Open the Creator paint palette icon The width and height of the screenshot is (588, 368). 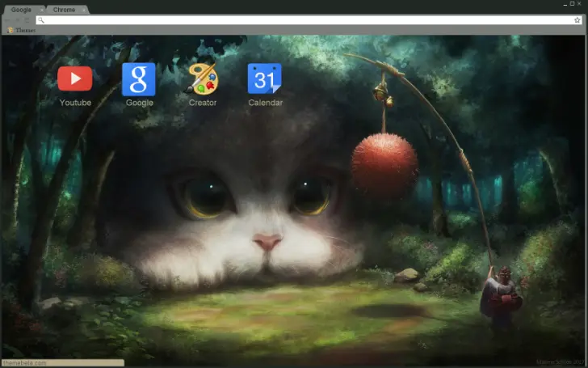click(203, 79)
